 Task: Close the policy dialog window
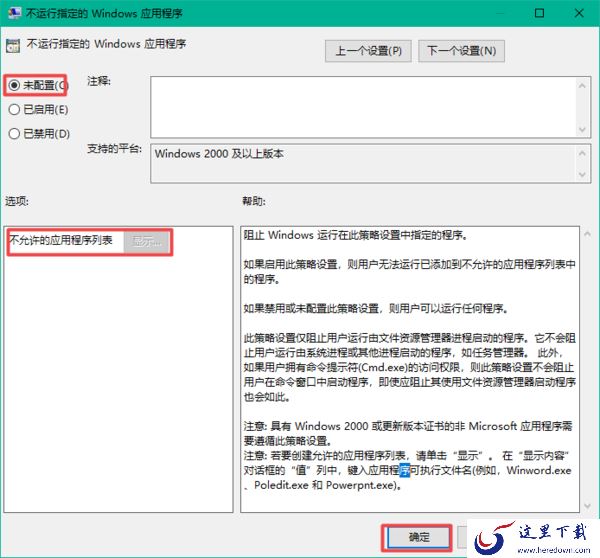click(579, 13)
